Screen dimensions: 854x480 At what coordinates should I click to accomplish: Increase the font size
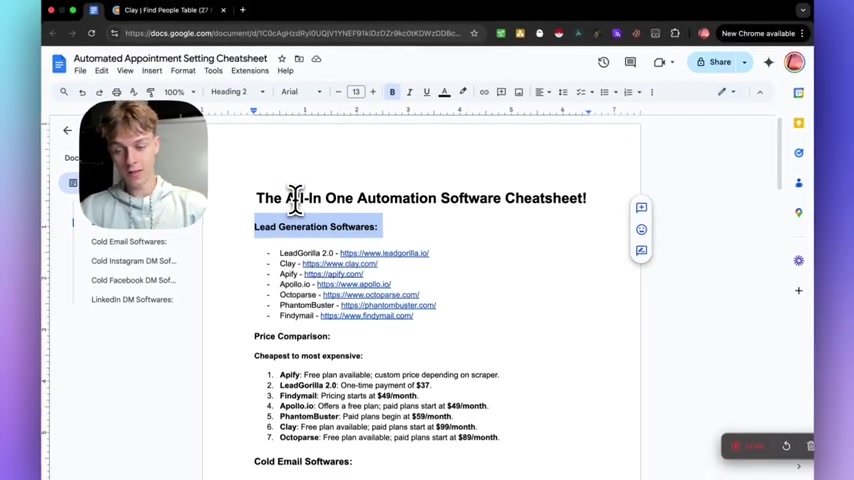point(373,92)
